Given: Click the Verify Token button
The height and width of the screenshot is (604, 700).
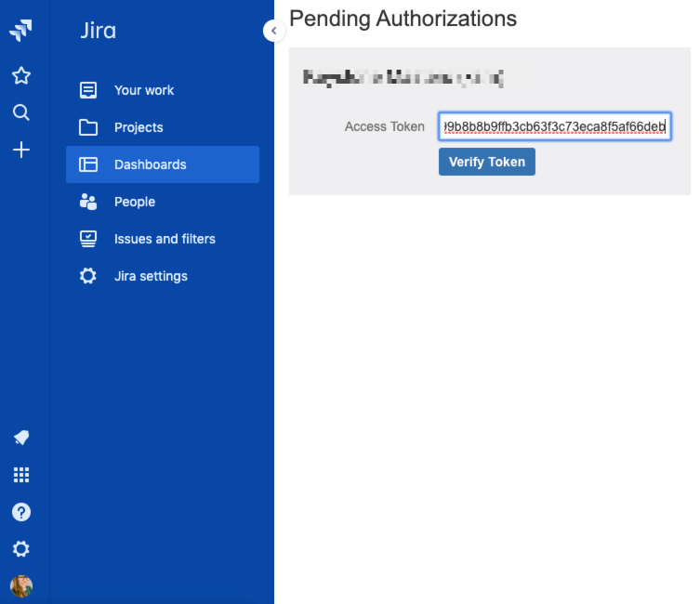Looking at the screenshot, I should (486, 162).
